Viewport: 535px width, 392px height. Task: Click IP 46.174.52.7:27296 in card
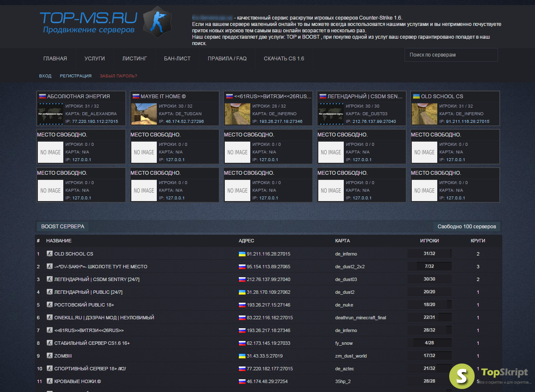point(184,122)
